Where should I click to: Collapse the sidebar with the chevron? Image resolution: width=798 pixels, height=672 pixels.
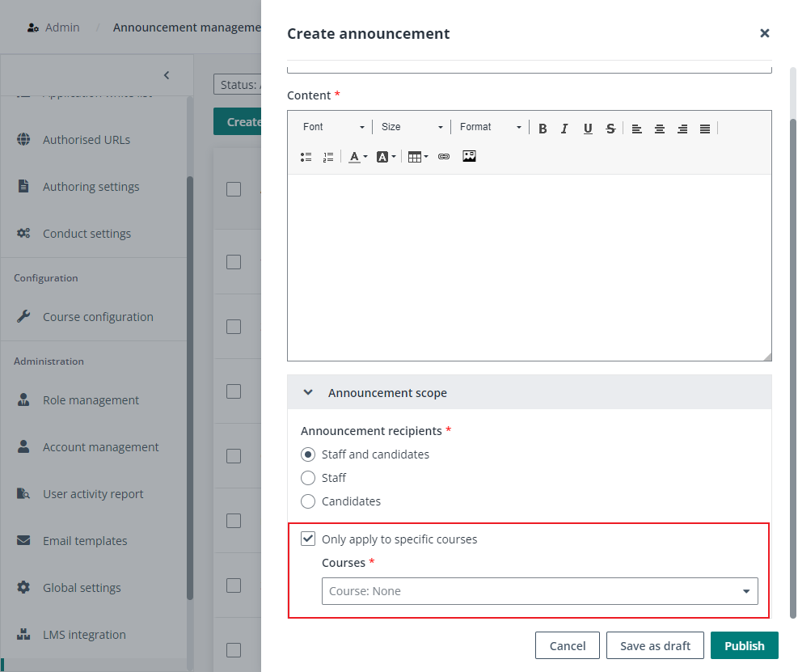(167, 75)
